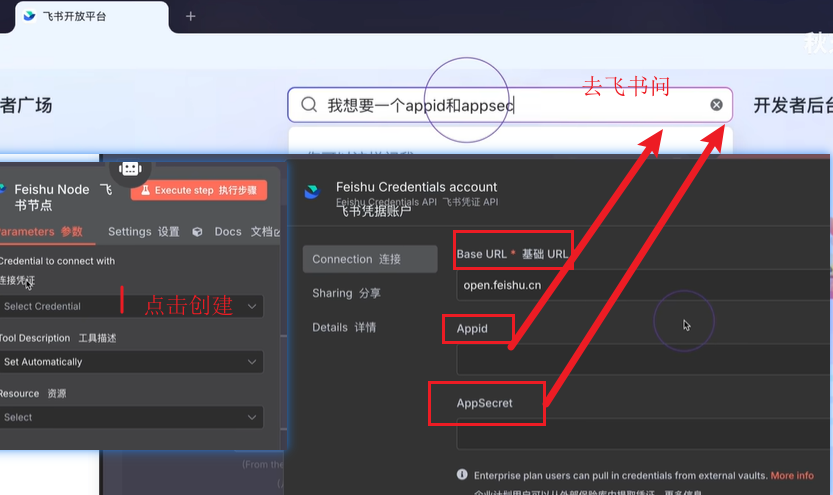Select Sharing 分享 in credentials sidebar

[346, 293]
